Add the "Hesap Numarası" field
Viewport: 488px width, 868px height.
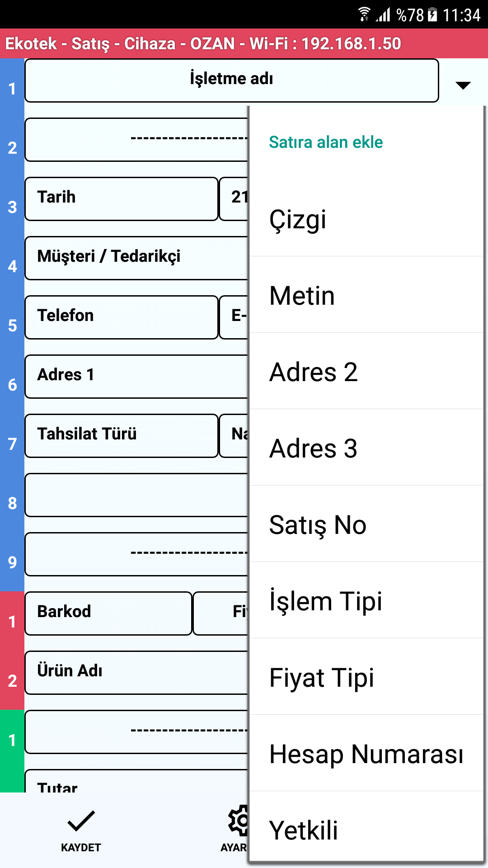click(x=366, y=753)
